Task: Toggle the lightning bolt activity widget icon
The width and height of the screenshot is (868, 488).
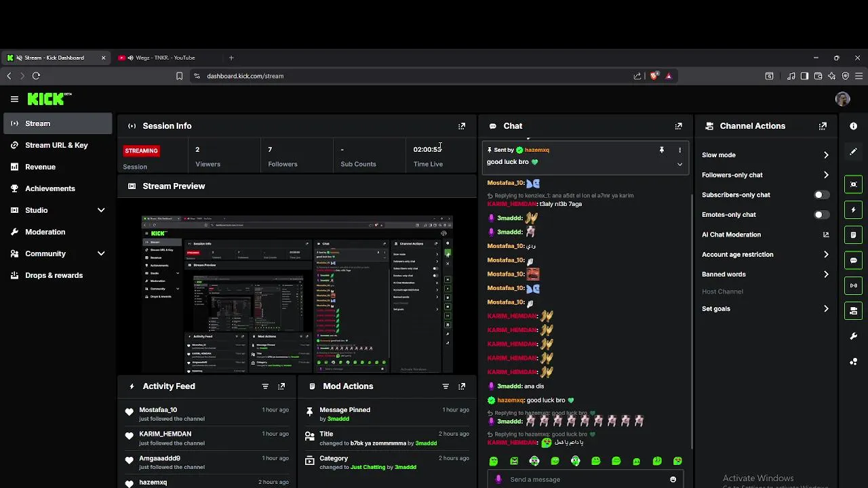Action: pyautogui.click(x=853, y=210)
